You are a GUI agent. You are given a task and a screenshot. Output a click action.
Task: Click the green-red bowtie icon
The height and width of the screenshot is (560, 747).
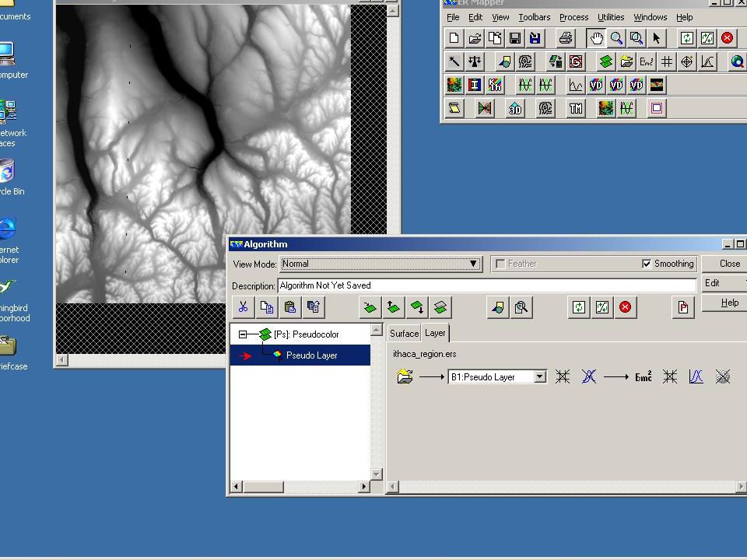(485, 108)
